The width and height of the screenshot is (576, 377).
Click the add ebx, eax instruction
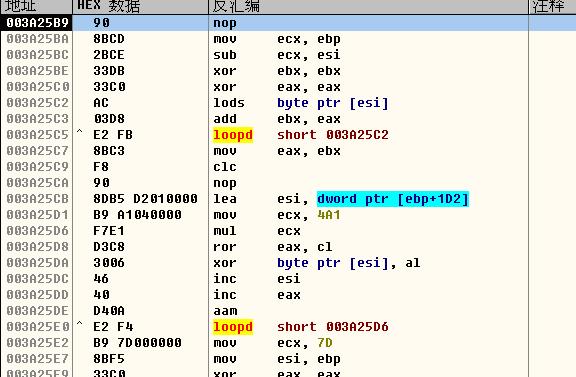pyautogui.click(x=277, y=119)
